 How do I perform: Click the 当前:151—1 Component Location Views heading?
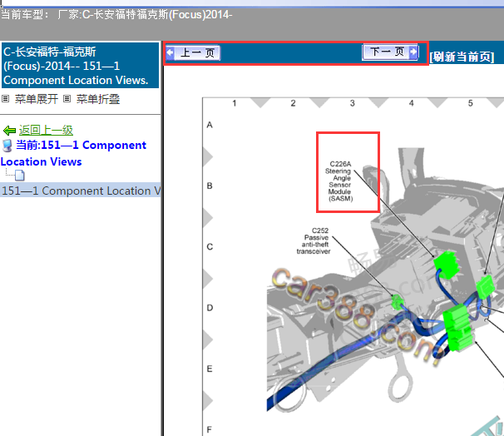point(73,153)
